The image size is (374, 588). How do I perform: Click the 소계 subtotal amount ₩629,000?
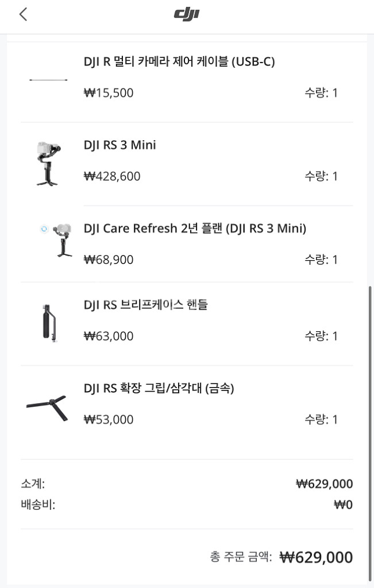click(325, 483)
